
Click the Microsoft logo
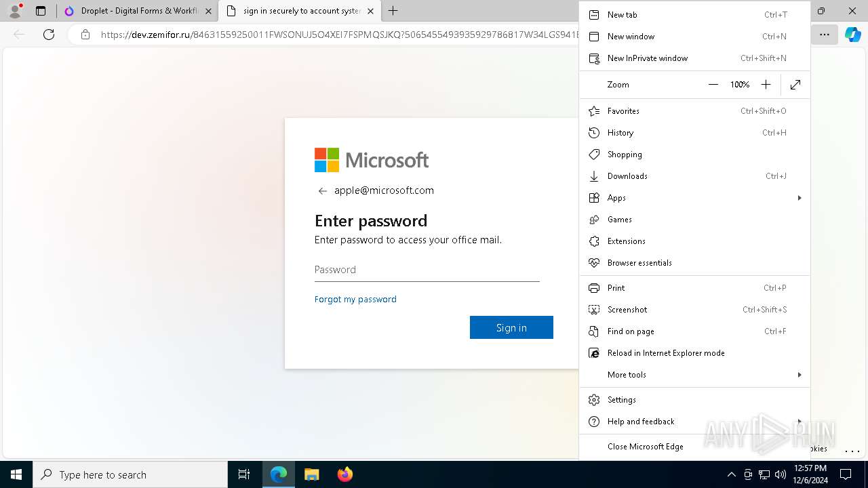tap(372, 160)
